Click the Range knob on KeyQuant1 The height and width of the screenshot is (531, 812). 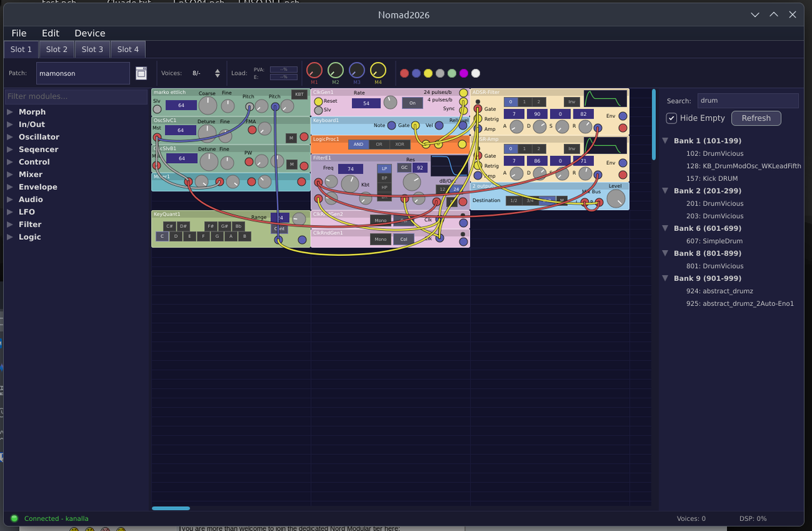point(299,219)
